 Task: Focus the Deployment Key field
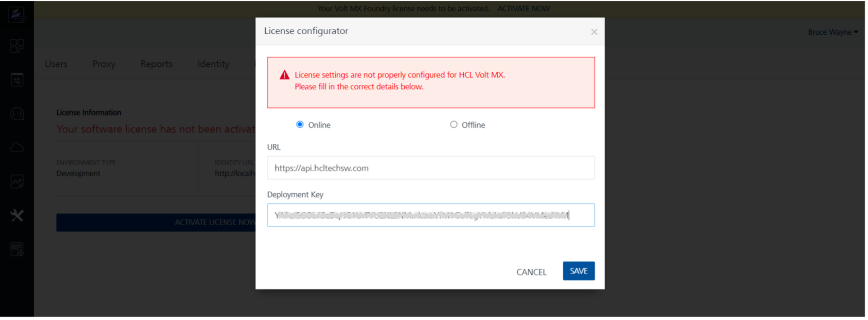pyautogui.click(x=431, y=215)
